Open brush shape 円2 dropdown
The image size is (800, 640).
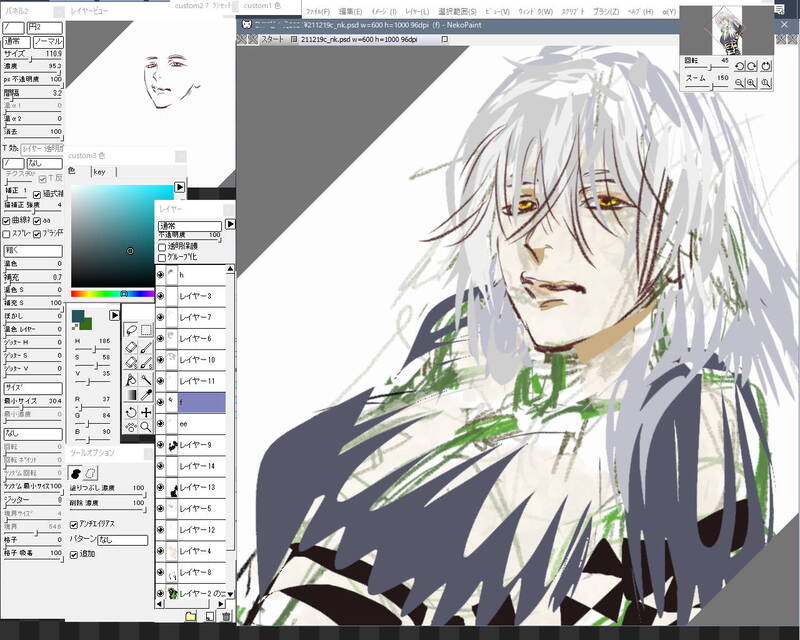click(44, 28)
